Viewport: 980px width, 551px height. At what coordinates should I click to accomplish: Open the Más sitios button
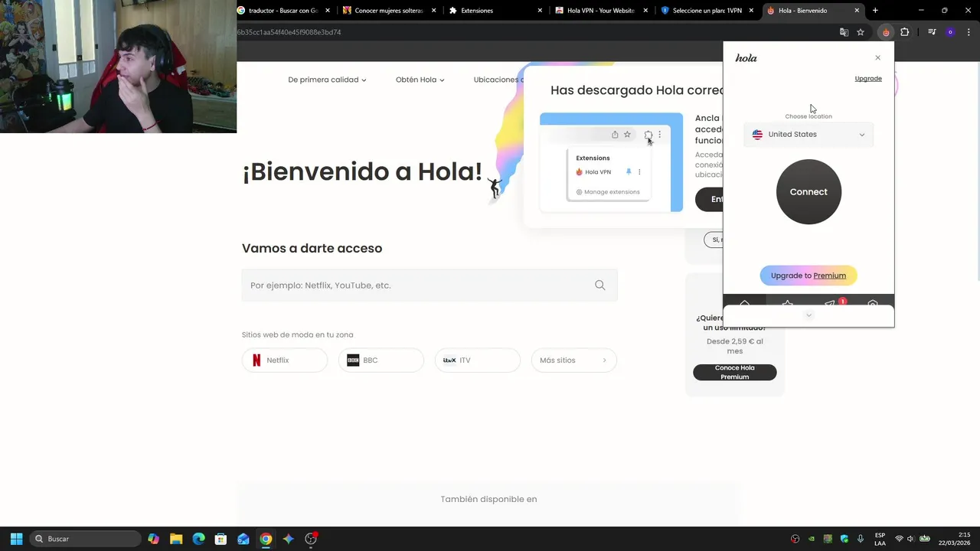pyautogui.click(x=574, y=360)
